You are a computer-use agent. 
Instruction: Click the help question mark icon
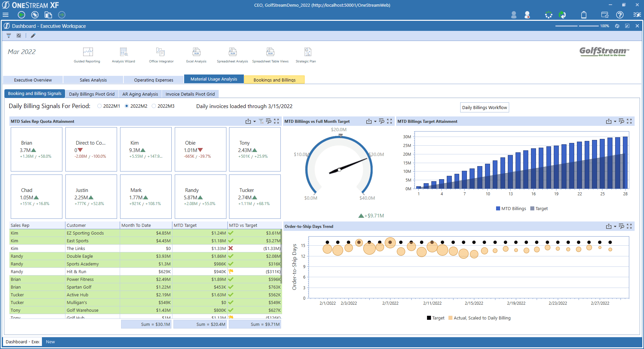click(x=620, y=15)
